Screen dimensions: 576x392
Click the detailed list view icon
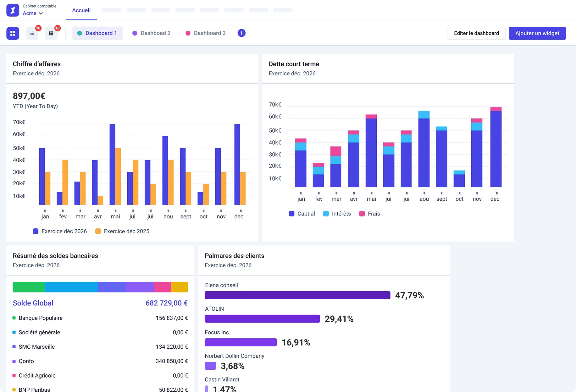tap(51, 33)
